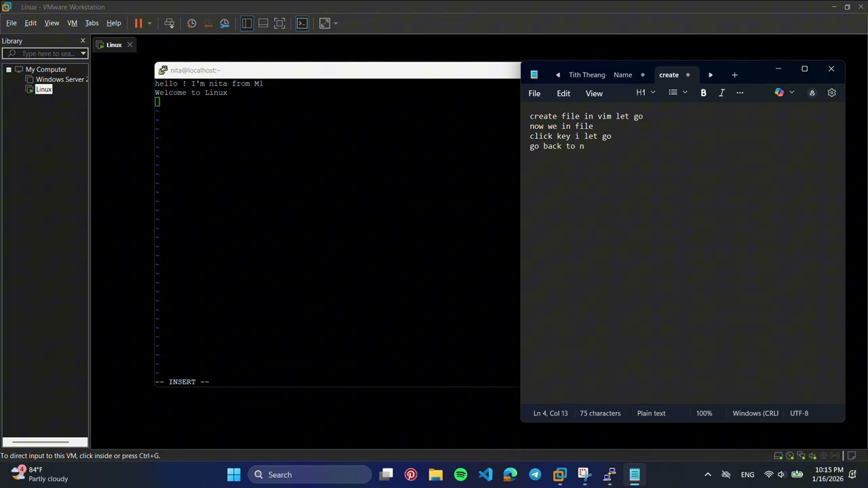Screen dimensions: 868x488
Task: Open Telegram from the taskbar
Action: click(535, 474)
